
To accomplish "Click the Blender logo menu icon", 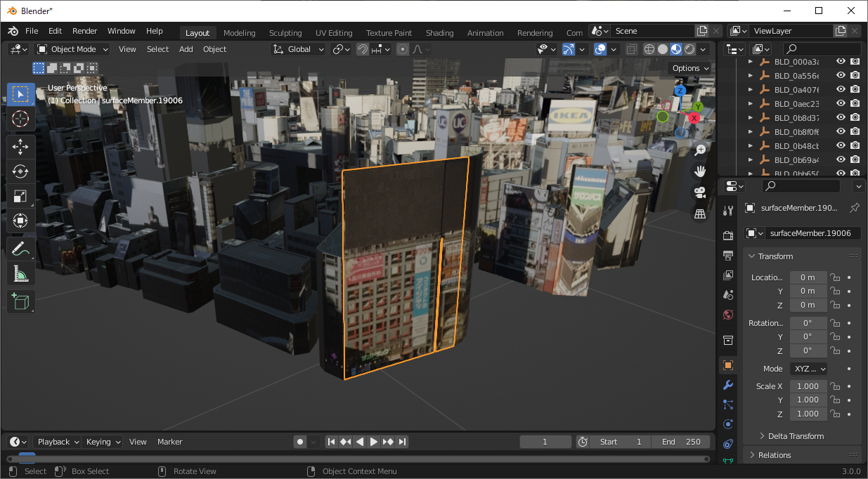I will tap(13, 32).
